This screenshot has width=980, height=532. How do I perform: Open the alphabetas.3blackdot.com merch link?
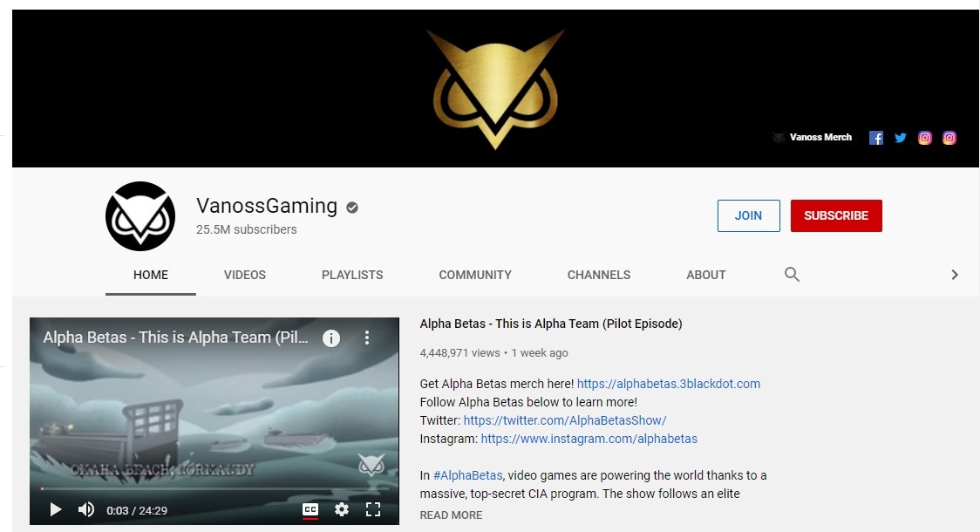click(x=668, y=384)
